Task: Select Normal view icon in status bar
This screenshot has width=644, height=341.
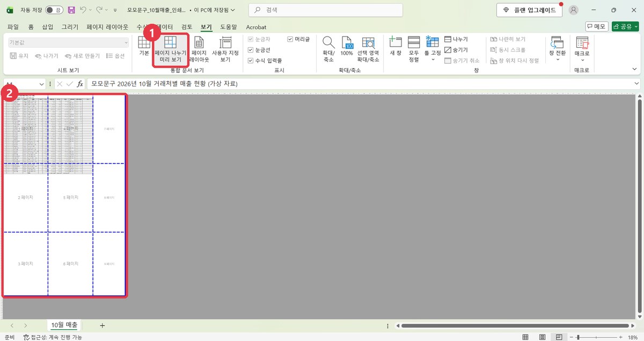Action: point(525,337)
